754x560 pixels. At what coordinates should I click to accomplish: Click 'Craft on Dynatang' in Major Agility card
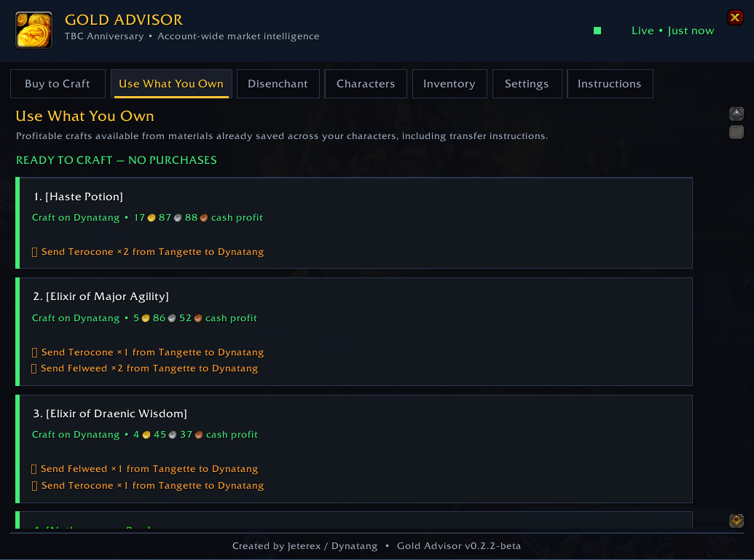76,318
